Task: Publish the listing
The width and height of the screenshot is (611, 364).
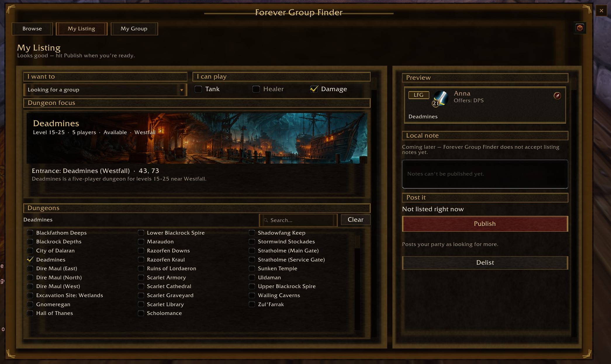Action: click(x=485, y=224)
